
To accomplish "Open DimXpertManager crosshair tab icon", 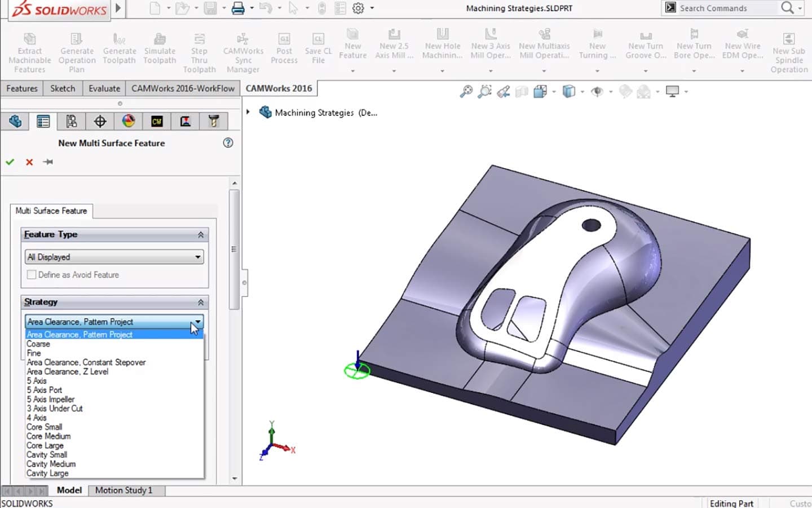I will pyautogui.click(x=100, y=121).
